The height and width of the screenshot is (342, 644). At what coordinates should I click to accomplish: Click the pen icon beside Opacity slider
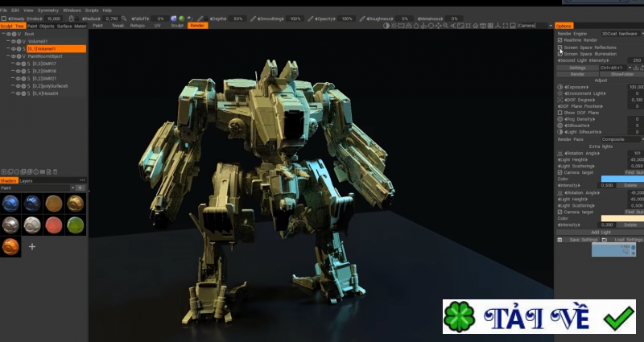(311, 19)
